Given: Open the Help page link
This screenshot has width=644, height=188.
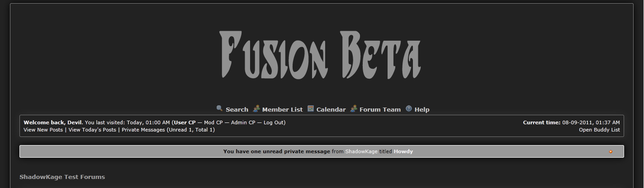Looking at the screenshot, I should pyautogui.click(x=422, y=109).
